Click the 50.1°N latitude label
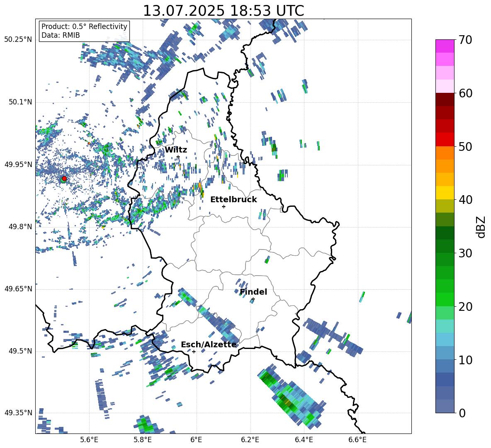The height and width of the screenshot is (448, 491). click(x=20, y=102)
